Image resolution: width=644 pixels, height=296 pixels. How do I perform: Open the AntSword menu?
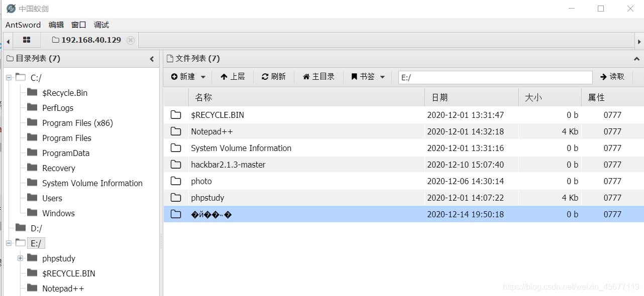click(23, 25)
